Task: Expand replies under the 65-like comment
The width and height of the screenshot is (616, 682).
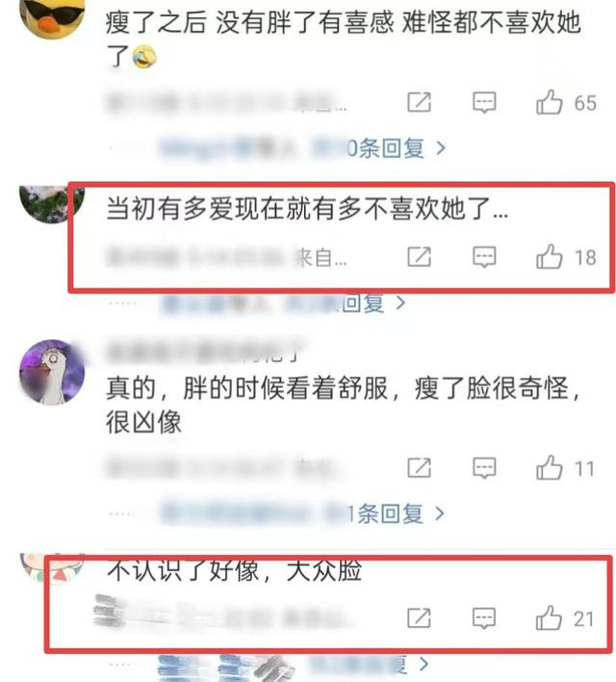Action: [x=303, y=148]
